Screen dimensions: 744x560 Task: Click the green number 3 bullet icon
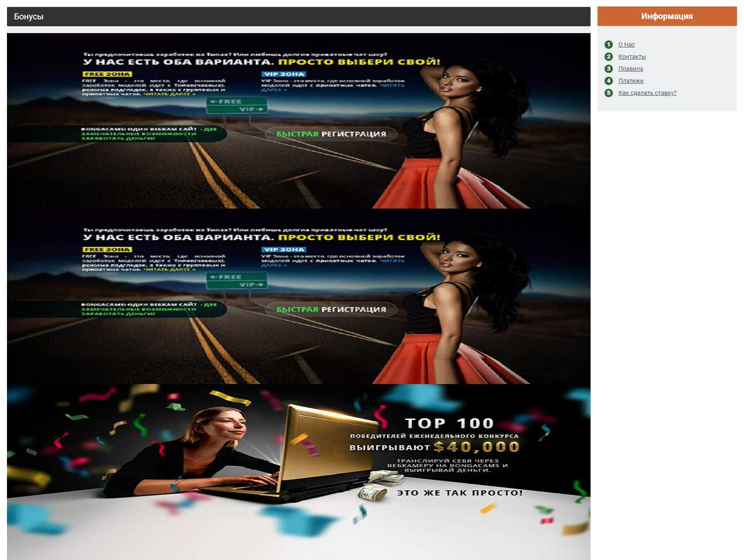pyautogui.click(x=609, y=69)
